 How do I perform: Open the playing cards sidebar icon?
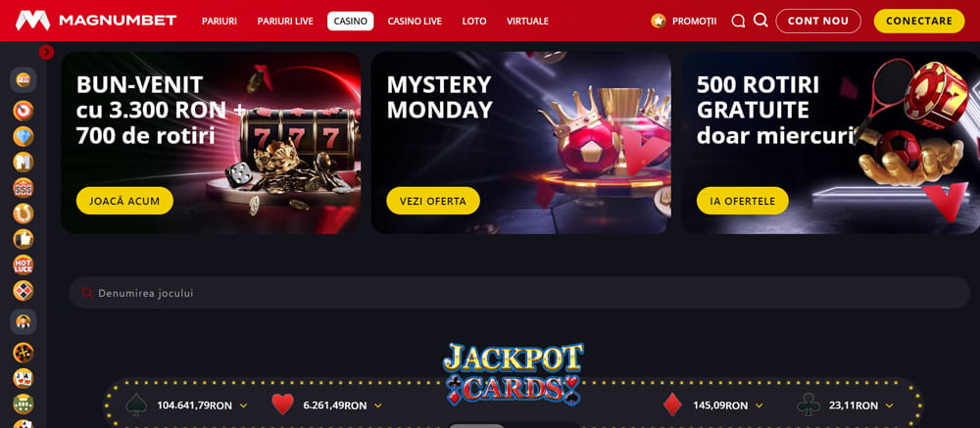click(24, 379)
